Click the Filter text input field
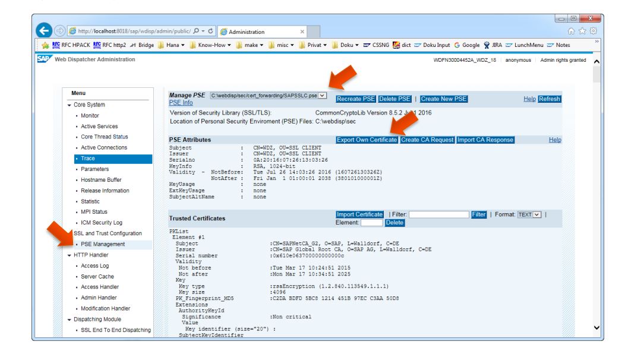This screenshot has height=354, width=644. [x=439, y=215]
